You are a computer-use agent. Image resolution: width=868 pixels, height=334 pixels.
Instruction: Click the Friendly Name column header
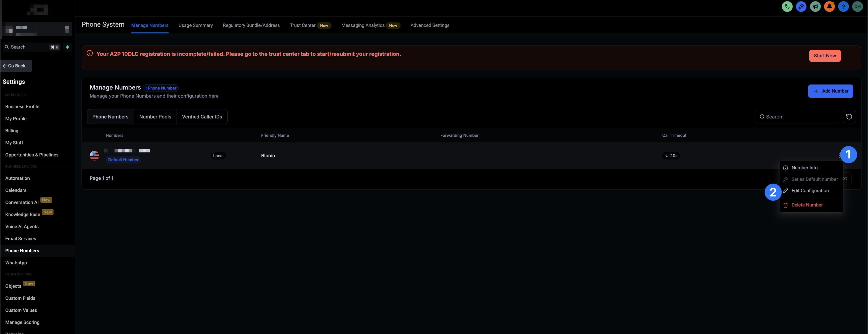point(275,136)
